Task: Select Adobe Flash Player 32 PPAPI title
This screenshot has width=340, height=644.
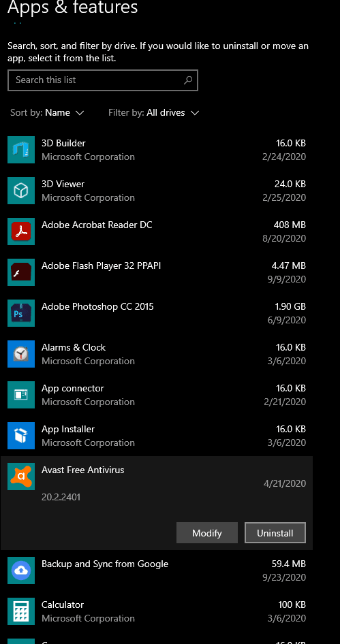Action: 101,265
